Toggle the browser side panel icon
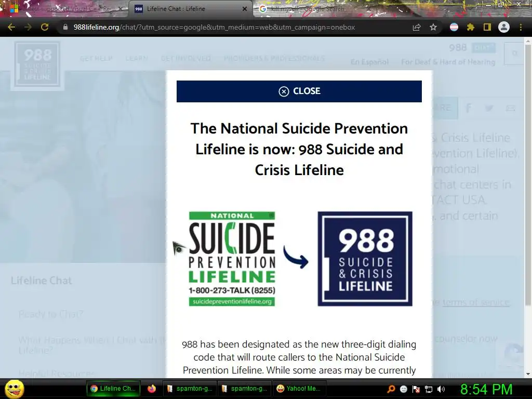Image resolution: width=532 pixels, height=399 pixels. 487,27
